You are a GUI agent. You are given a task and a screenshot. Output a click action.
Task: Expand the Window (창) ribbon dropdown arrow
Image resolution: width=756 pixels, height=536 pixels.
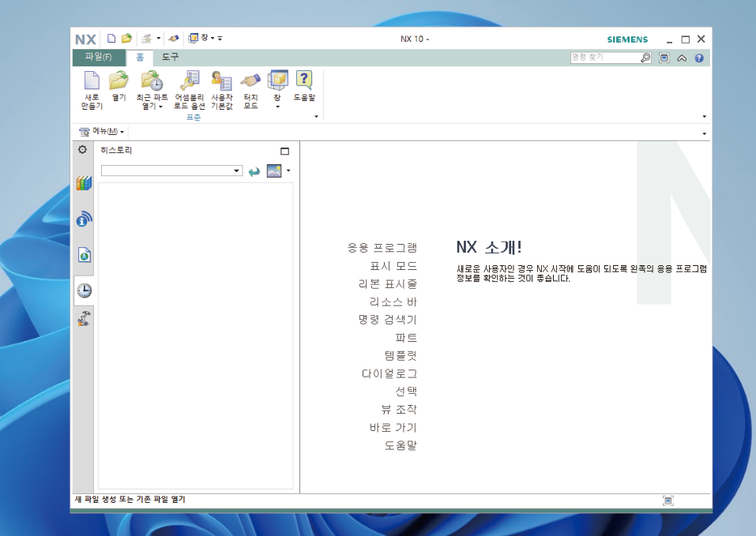[278, 107]
